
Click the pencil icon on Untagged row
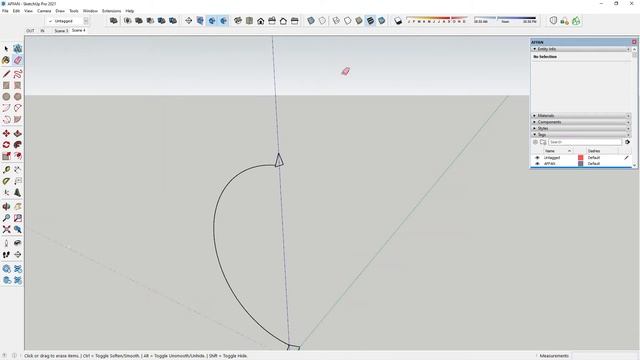pyautogui.click(x=627, y=158)
